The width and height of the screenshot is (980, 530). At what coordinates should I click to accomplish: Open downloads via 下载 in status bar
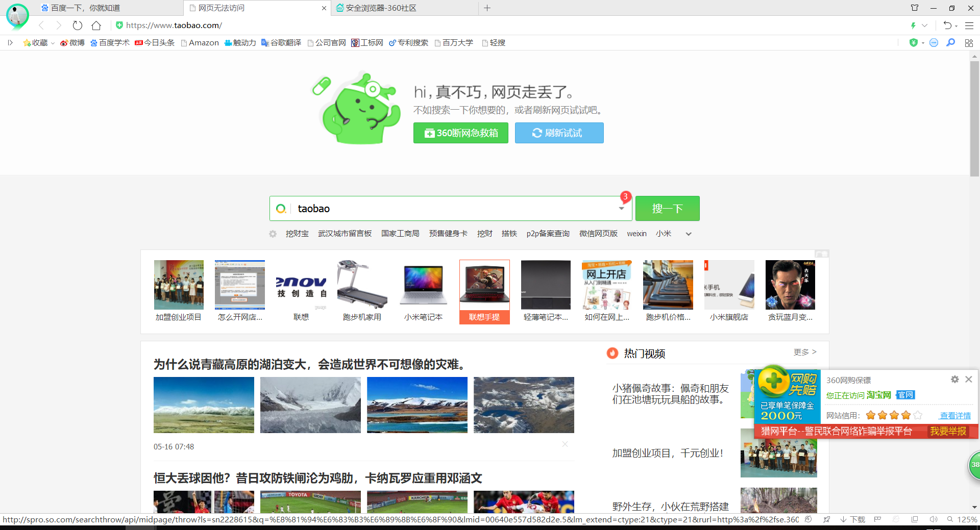click(853, 519)
